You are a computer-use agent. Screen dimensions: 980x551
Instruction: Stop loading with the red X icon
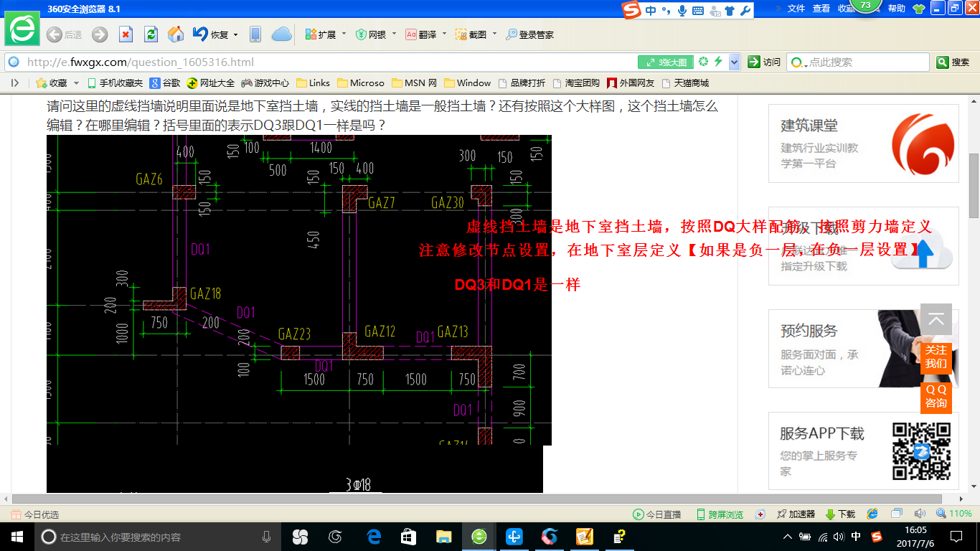click(126, 34)
